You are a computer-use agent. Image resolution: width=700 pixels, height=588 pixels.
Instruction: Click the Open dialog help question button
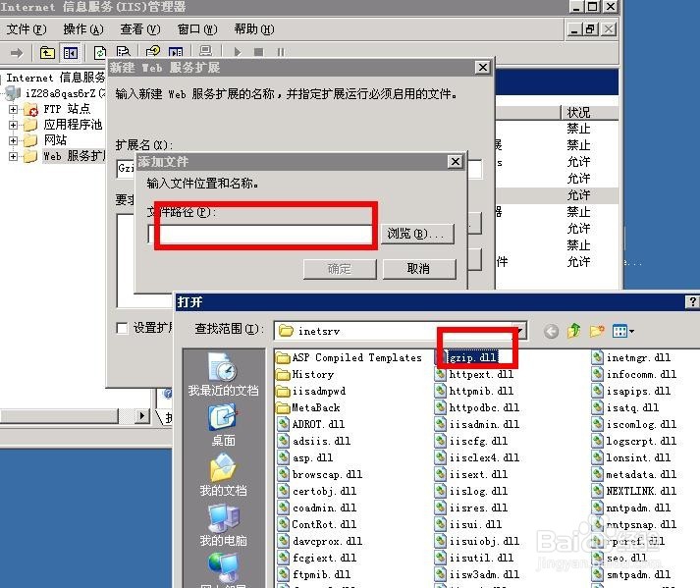coord(692,301)
